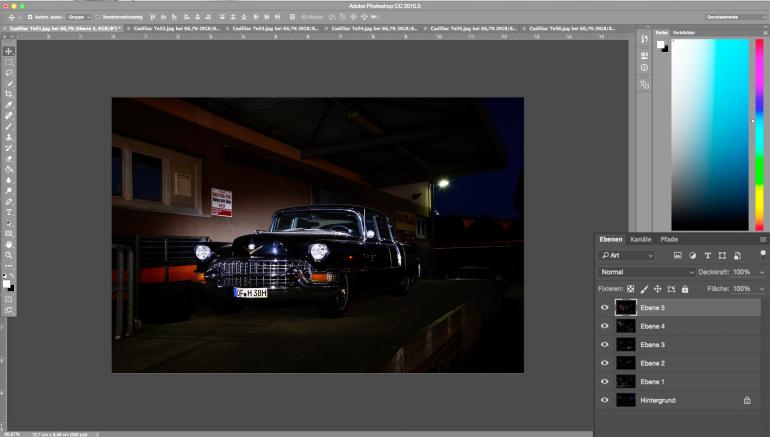
Task: Open the Normal blend mode dropdown
Action: (646, 272)
